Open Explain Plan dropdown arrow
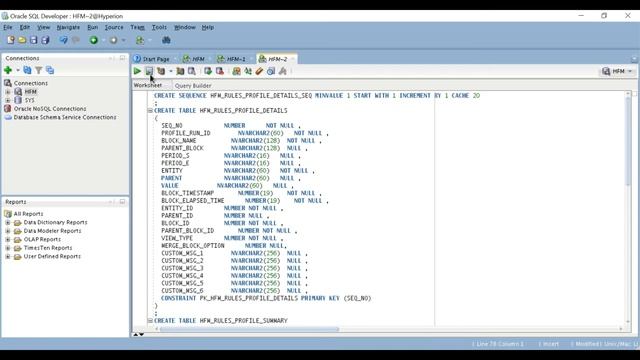Viewport: 640px width, 360px height. click(171, 71)
